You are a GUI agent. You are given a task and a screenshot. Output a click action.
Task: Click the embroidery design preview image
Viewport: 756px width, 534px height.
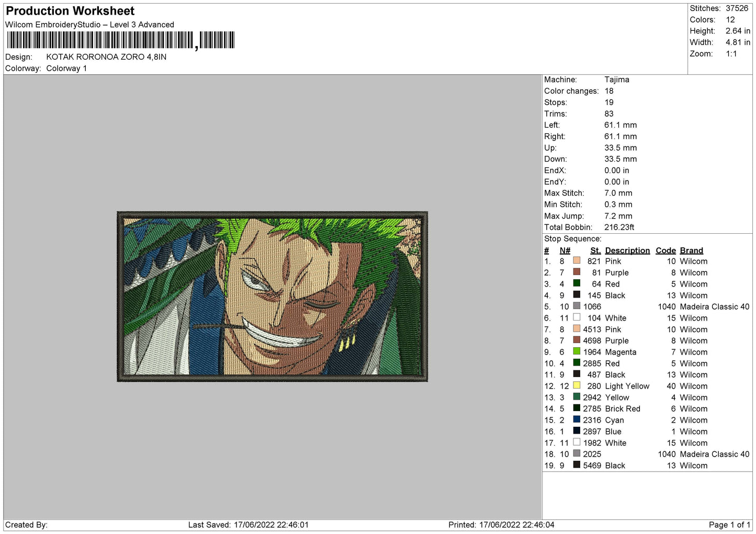click(x=272, y=296)
